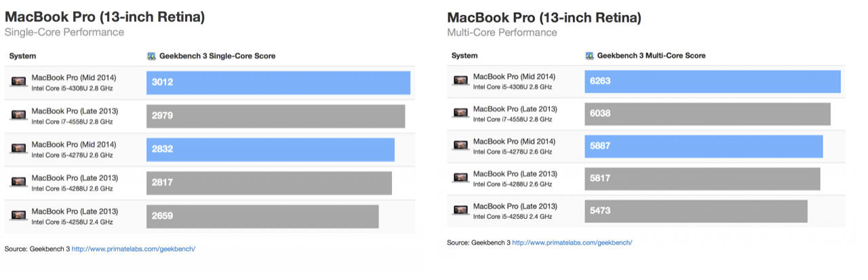Select the blue 5887 multi-core score bar
The image size is (868, 280).
coord(704,146)
